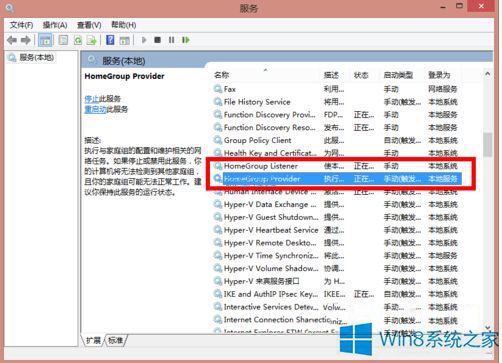This screenshot has width=502, height=363.
Task: Sort by the 描述 column header
Action: [331, 75]
